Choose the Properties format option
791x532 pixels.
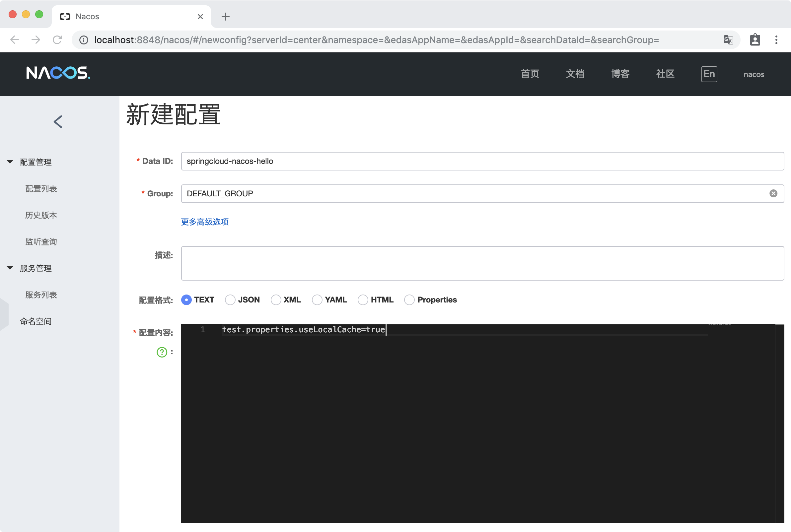tap(409, 300)
